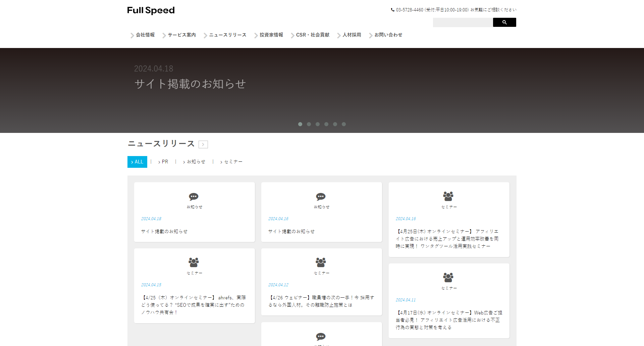
Task: Click the ニュースリリース section heading
Action: coord(161,144)
